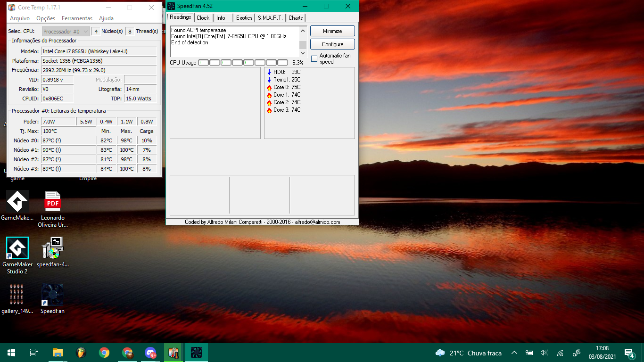Launch FL Studio from the taskbar
This screenshot has width=644, height=362.
point(81,353)
